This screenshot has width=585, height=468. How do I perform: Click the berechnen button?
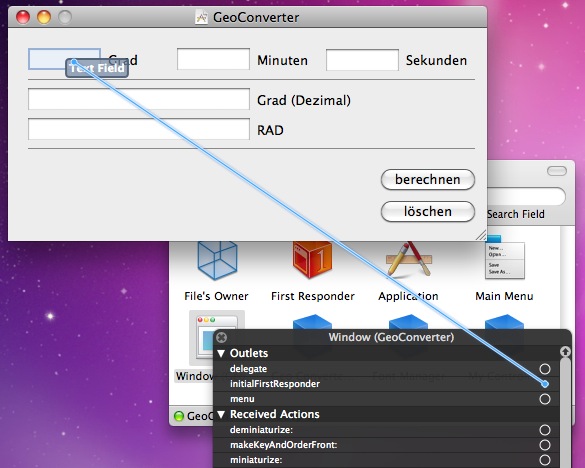pyautogui.click(x=428, y=180)
